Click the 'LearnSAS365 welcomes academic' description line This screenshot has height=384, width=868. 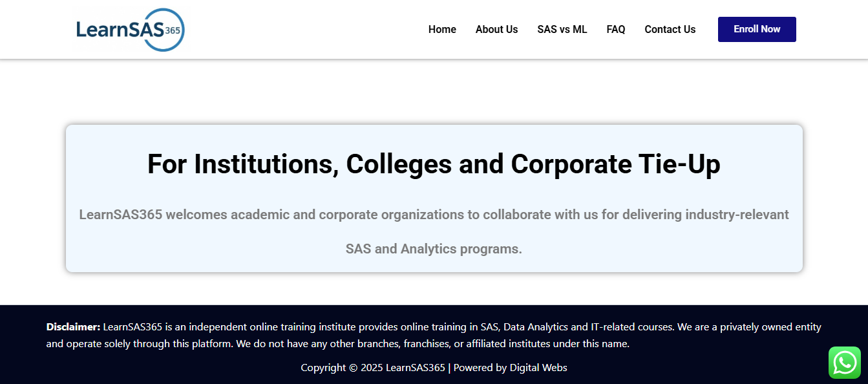434,215
